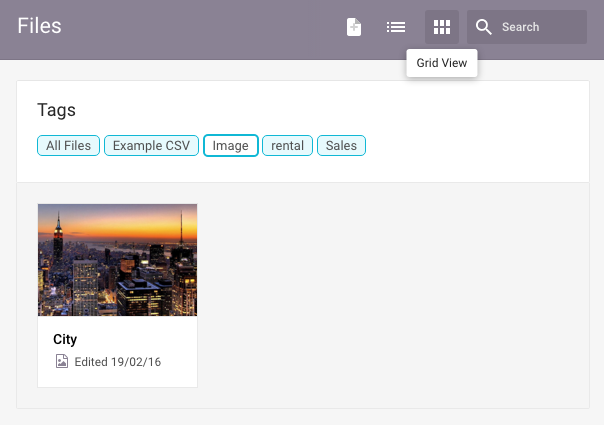604x425 pixels.
Task: Click the search magnifier icon
Action: (483, 27)
